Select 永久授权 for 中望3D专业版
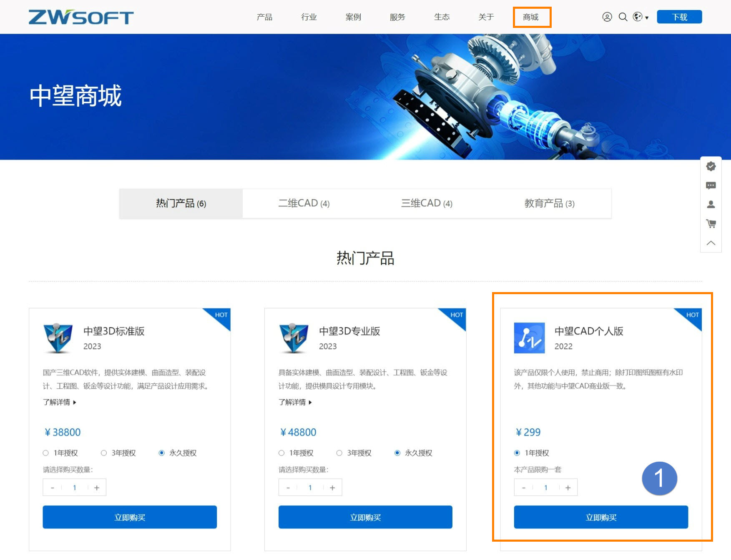 (x=397, y=453)
